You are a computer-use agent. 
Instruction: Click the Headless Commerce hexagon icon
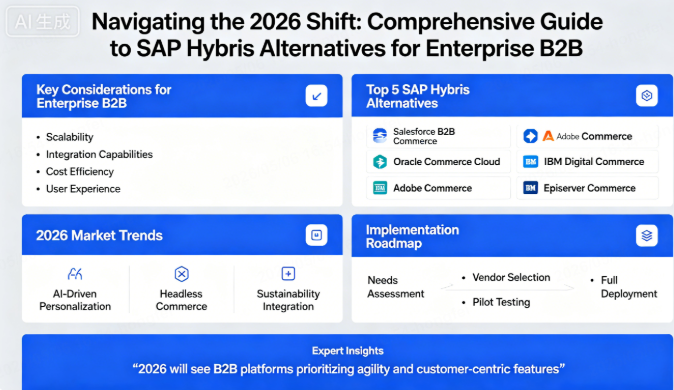click(181, 273)
